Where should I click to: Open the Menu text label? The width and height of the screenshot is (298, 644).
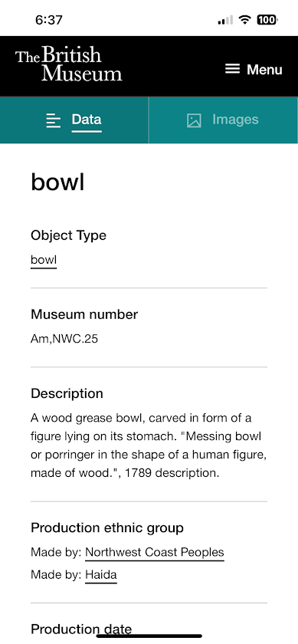click(264, 70)
